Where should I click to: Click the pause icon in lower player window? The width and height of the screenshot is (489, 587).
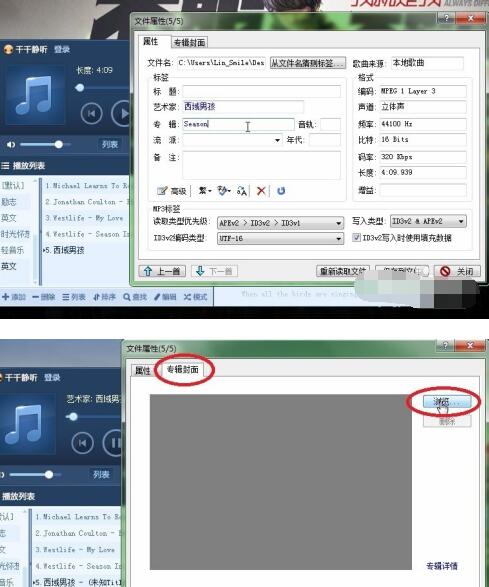pyautogui.click(x=113, y=443)
